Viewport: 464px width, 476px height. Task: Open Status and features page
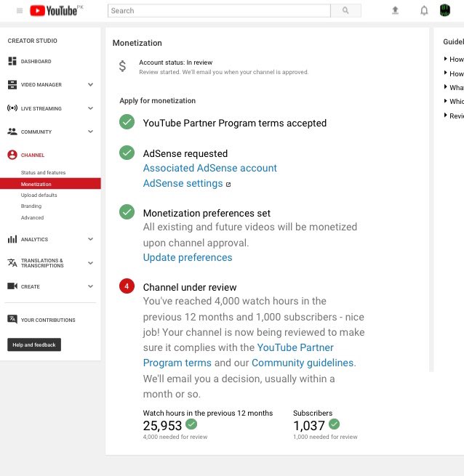43,172
